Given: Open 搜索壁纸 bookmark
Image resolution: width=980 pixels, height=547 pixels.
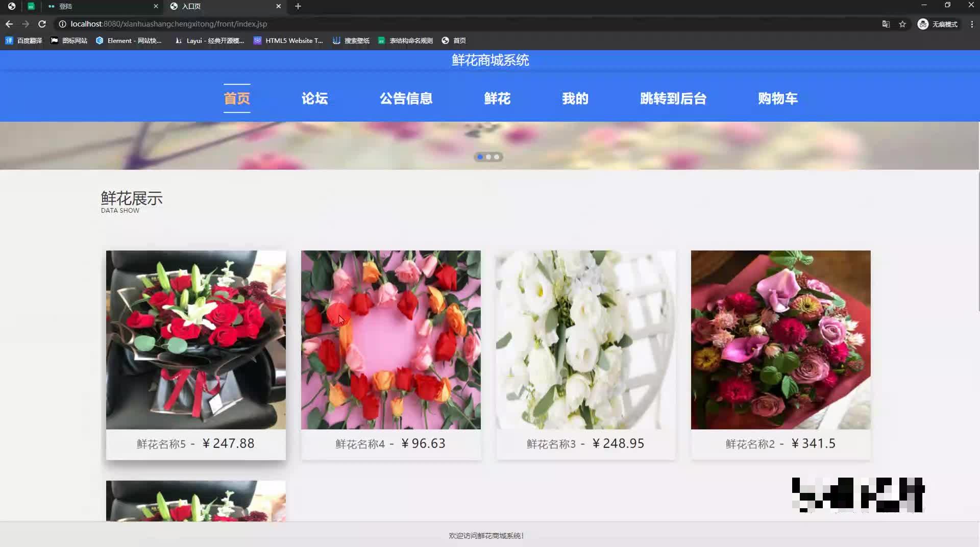Looking at the screenshot, I should click(351, 40).
